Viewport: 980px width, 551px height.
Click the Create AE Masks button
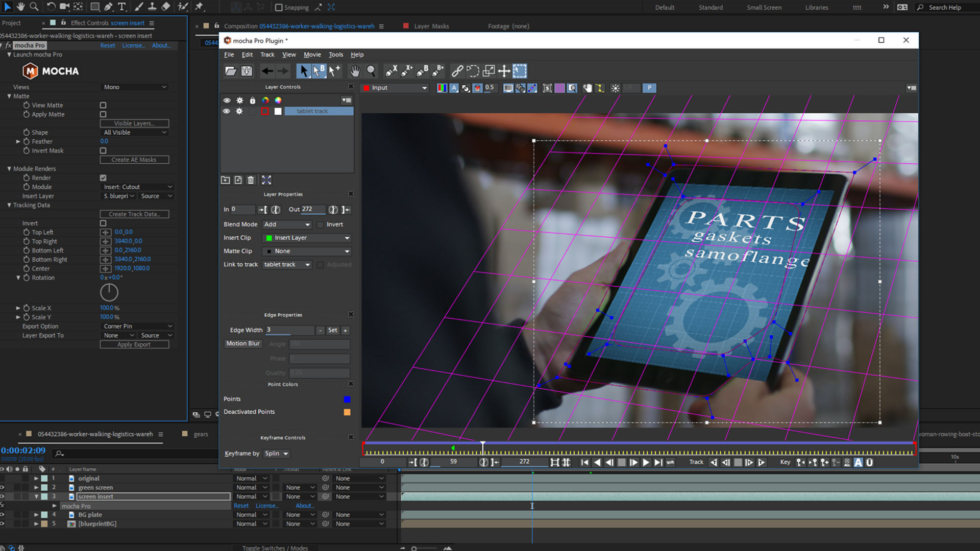click(x=134, y=159)
